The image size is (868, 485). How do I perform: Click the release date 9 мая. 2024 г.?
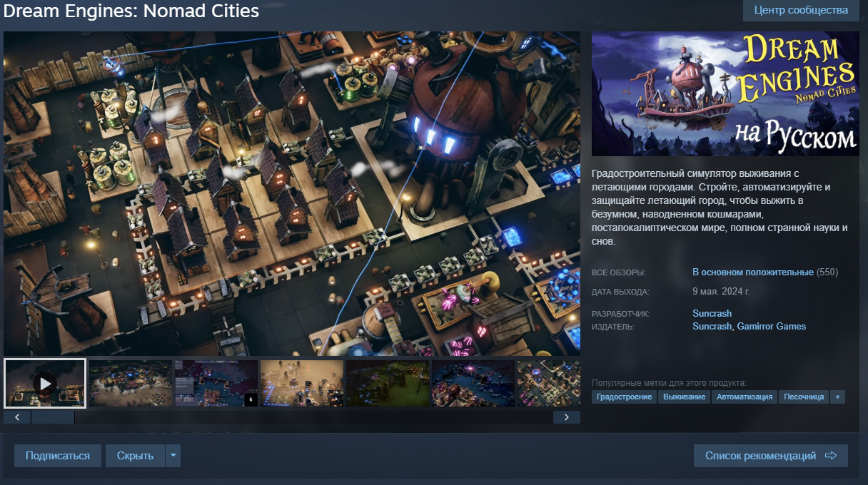coord(721,292)
